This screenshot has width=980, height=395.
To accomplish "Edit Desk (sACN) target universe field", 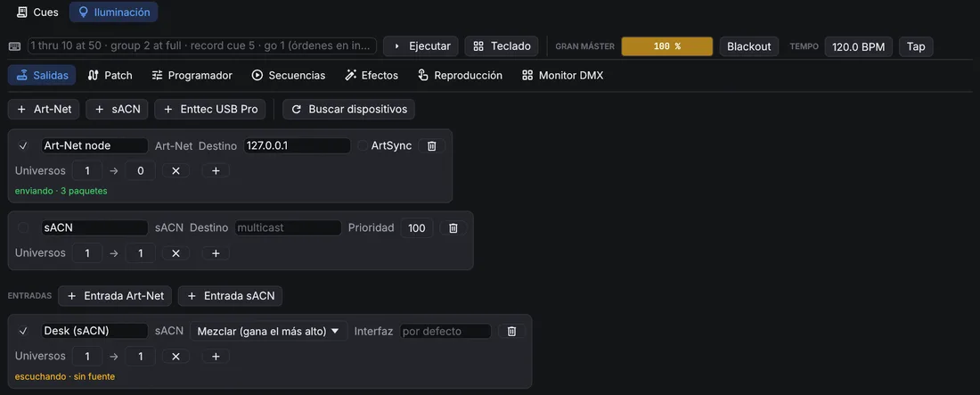I will coord(141,356).
